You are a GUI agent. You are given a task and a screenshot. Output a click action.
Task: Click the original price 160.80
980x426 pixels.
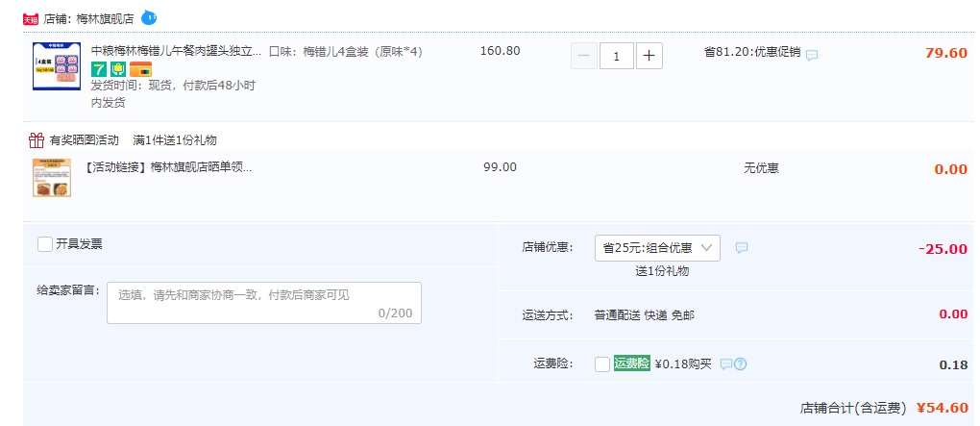click(500, 51)
